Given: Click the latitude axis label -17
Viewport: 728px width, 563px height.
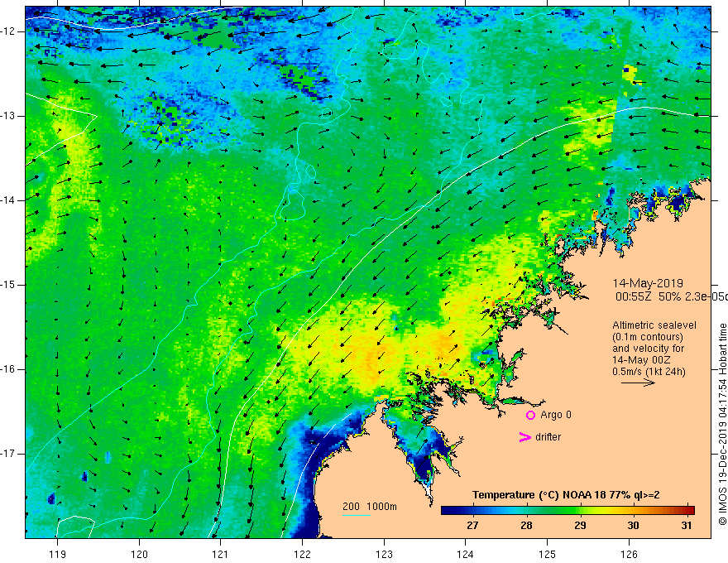Looking at the screenshot, I should pos(8,454).
